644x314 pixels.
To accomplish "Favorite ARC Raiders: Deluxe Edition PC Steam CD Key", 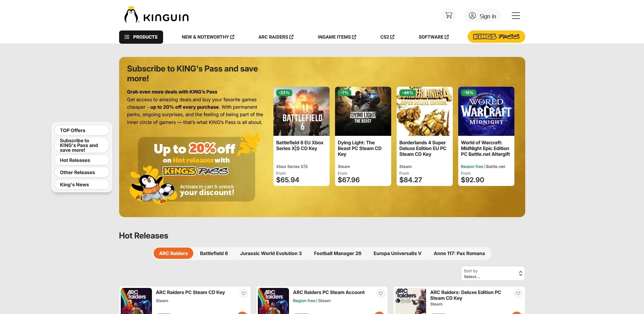I will click(518, 293).
